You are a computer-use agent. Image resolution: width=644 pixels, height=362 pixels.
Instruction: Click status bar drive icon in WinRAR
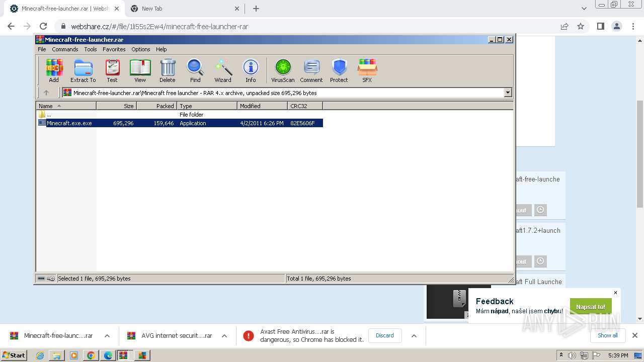tap(41, 279)
